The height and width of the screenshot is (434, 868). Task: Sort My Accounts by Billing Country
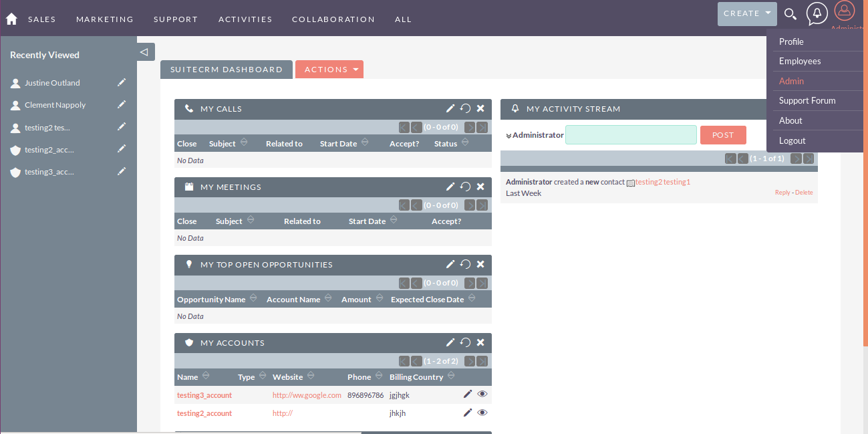tap(451, 376)
